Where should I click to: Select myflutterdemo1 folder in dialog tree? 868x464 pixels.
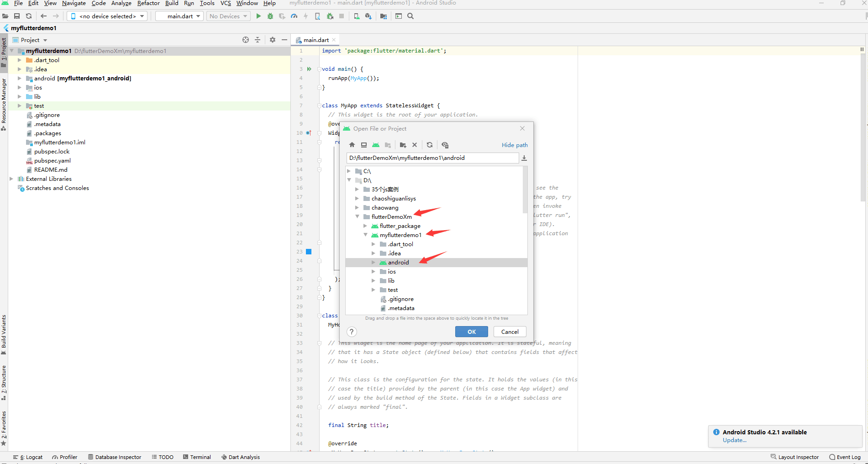(400, 235)
